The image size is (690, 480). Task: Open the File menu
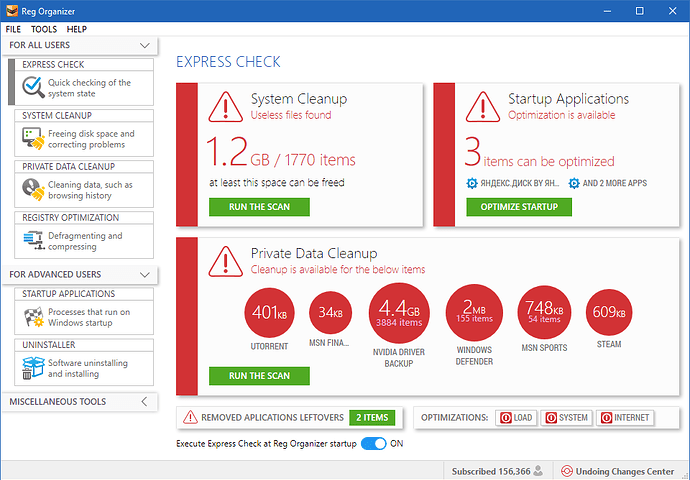pyautogui.click(x=13, y=30)
